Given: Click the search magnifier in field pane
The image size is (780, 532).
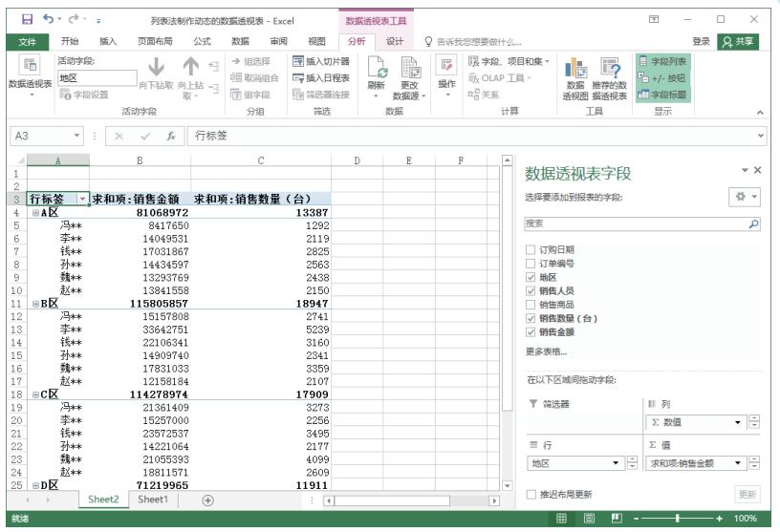Looking at the screenshot, I should 753,224.
